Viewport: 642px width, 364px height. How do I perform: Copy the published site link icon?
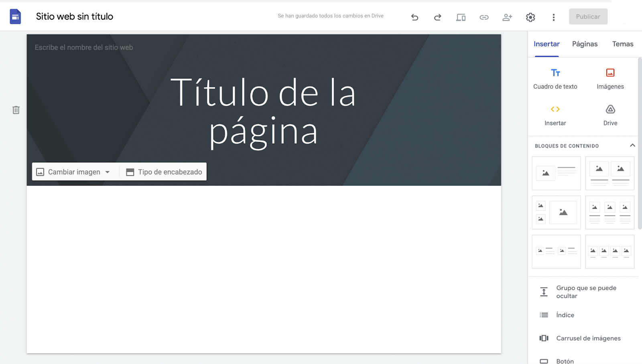coord(484,17)
